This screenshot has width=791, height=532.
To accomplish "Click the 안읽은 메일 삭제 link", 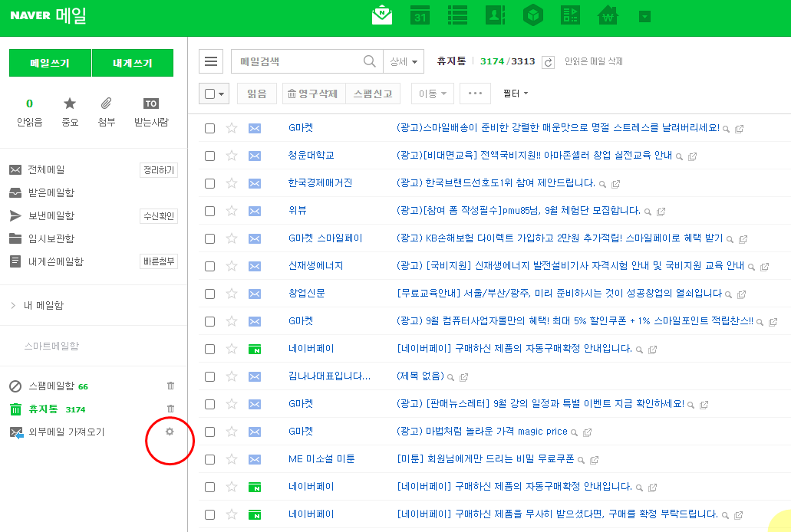I will (x=594, y=61).
